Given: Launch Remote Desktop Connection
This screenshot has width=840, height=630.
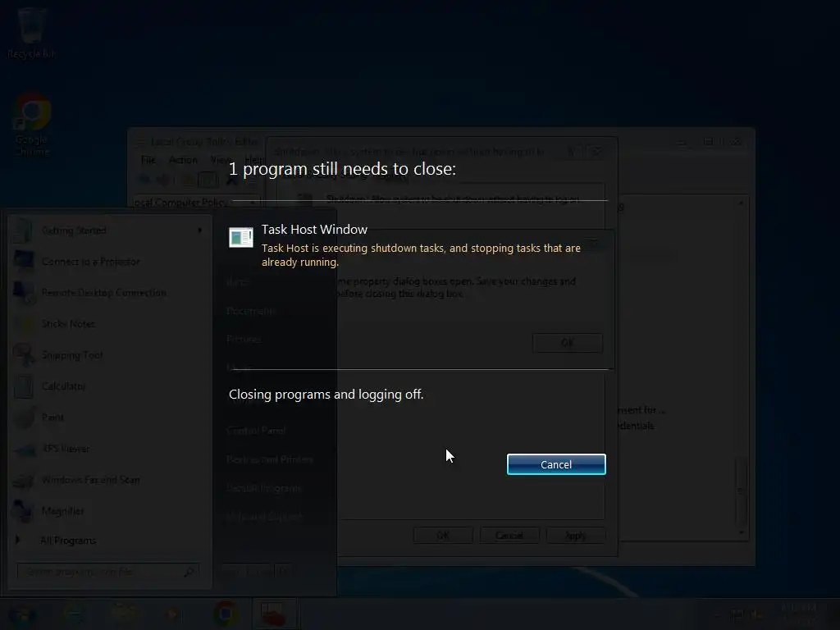Looking at the screenshot, I should tap(104, 293).
